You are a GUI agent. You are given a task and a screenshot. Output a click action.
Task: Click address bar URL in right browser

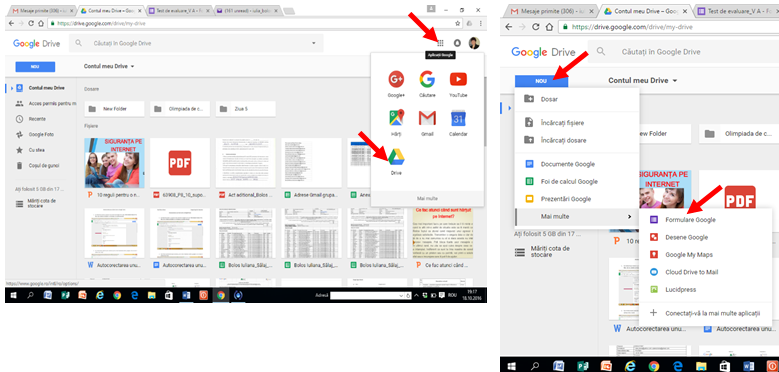(632, 27)
